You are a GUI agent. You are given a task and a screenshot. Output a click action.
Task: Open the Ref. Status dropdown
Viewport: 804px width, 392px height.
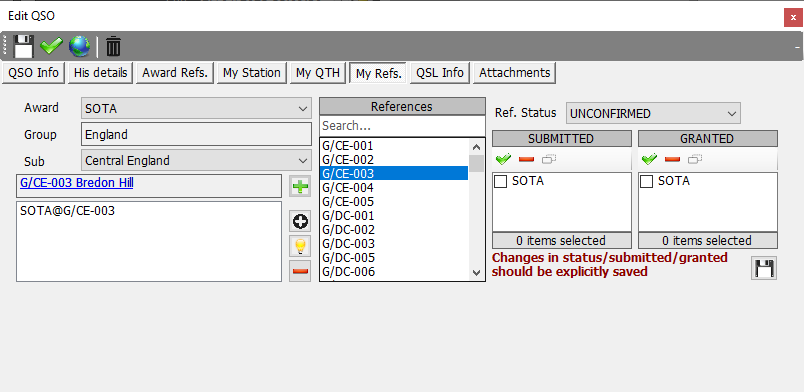point(653,113)
